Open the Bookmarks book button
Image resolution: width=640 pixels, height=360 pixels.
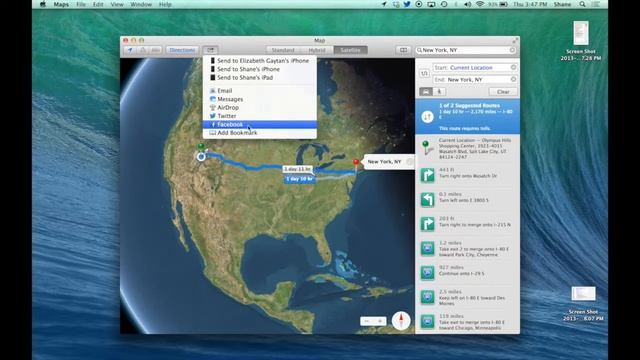403,50
